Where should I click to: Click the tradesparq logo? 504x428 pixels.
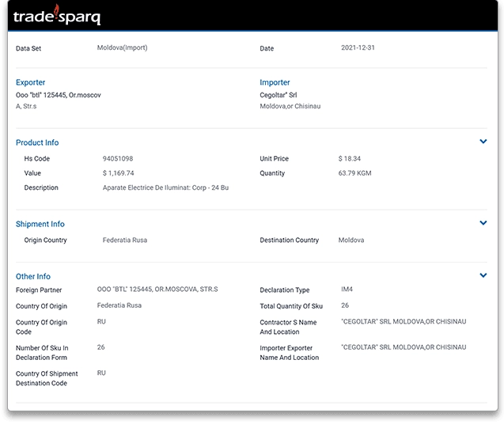(57, 15)
